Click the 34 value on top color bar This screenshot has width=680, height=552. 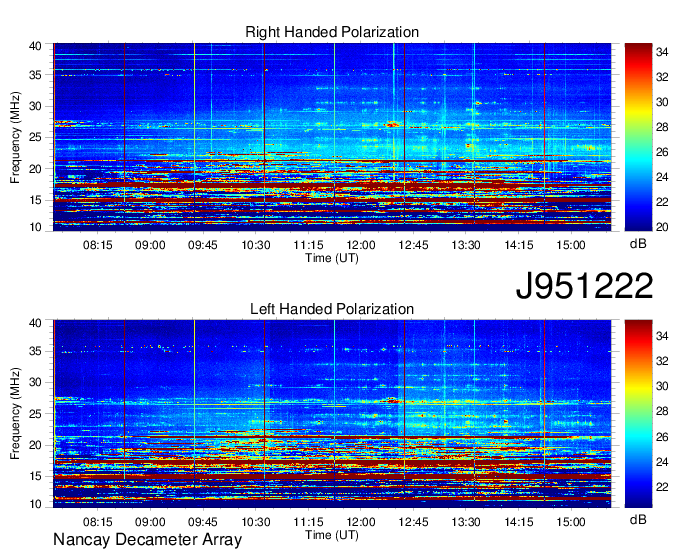click(662, 52)
